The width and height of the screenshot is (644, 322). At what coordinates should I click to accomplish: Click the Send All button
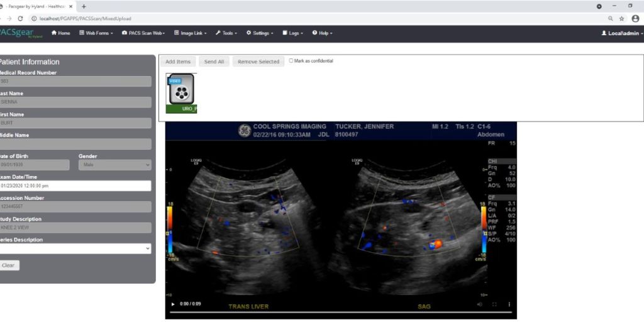tap(214, 62)
